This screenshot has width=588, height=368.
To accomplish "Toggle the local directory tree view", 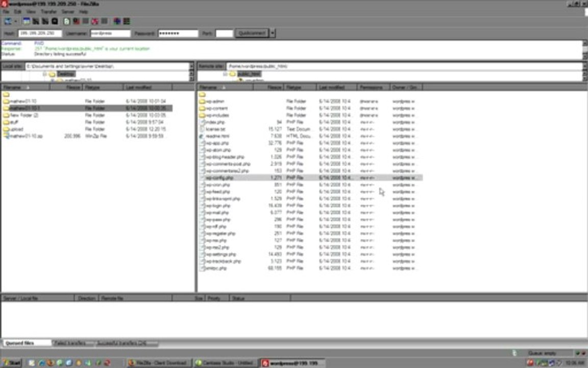I will (x=36, y=21).
